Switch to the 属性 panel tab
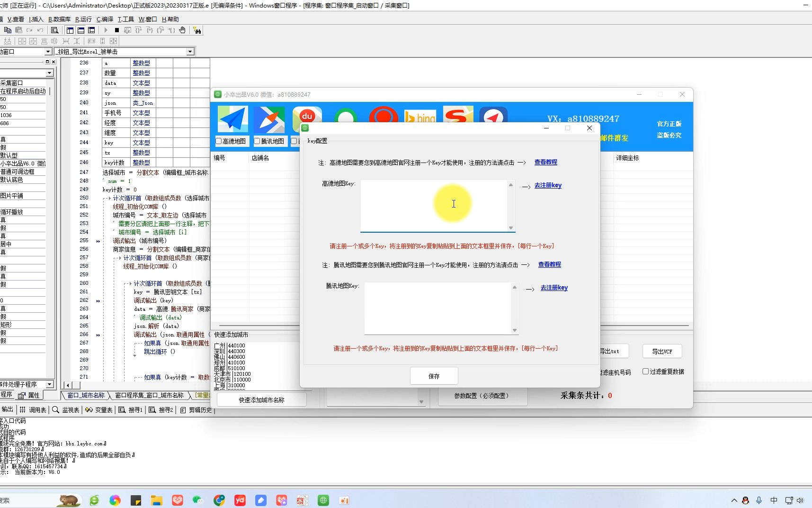This screenshot has width=812, height=508. pos(29,395)
